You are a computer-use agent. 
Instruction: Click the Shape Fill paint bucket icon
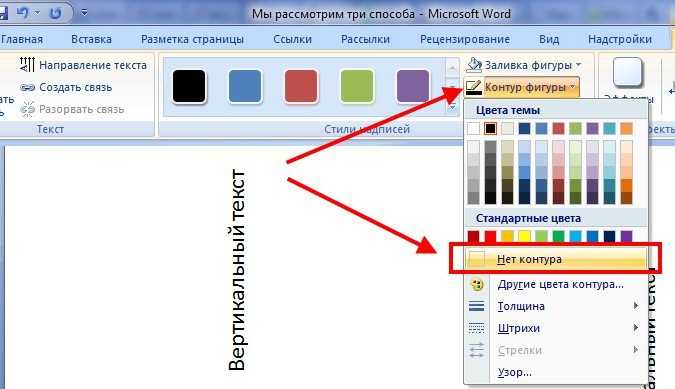tap(474, 65)
